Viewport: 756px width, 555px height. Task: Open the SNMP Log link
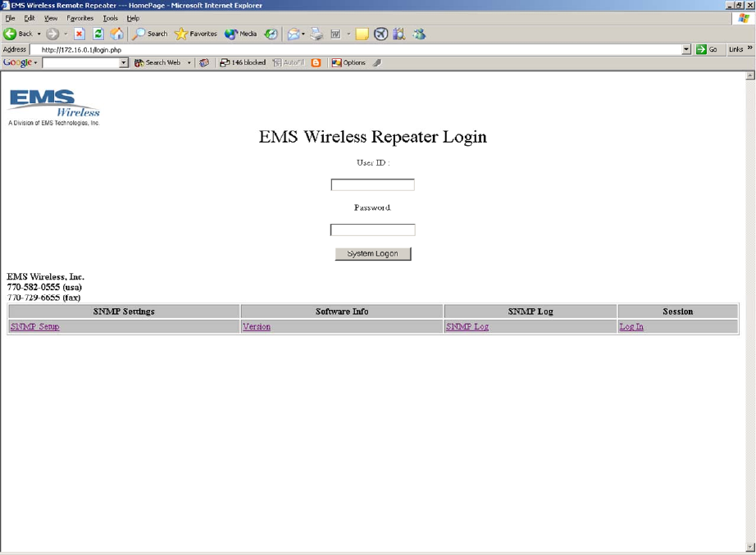467,326
